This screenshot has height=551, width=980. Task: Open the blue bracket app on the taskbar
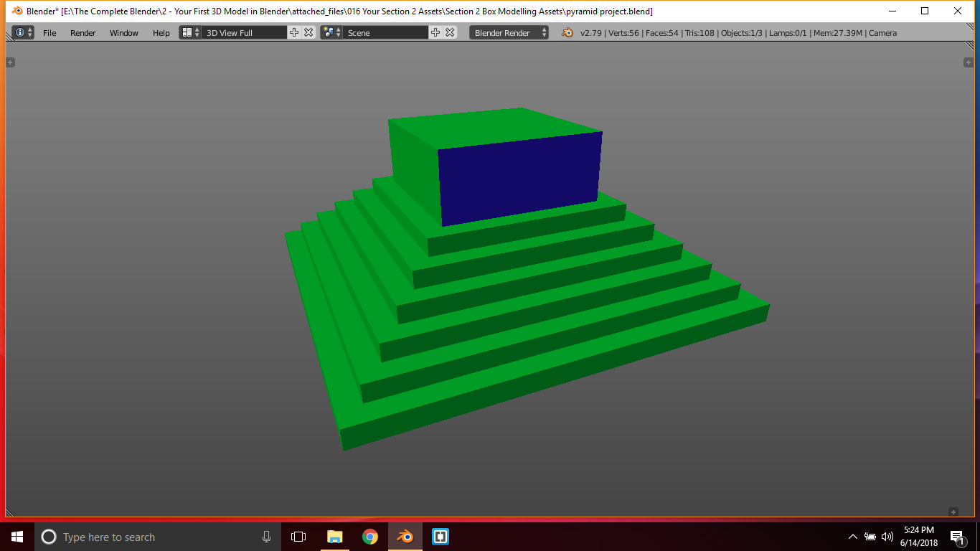440,537
